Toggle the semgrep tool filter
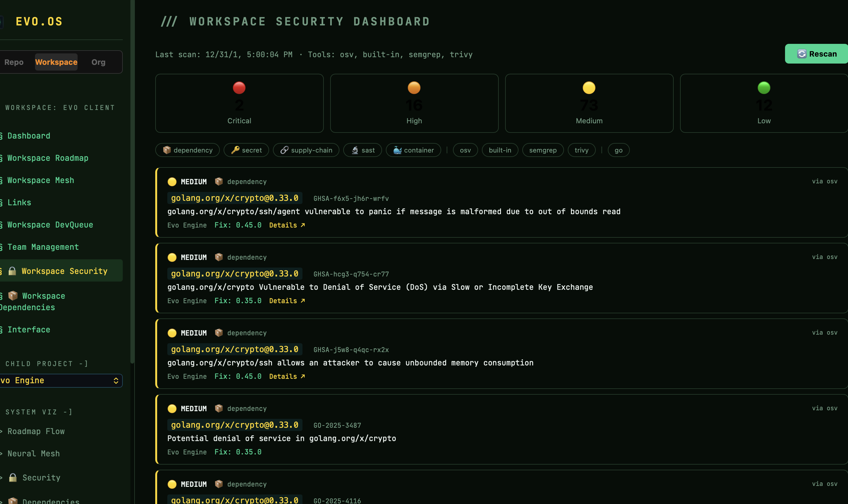The image size is (848, 504). point(543,150)
